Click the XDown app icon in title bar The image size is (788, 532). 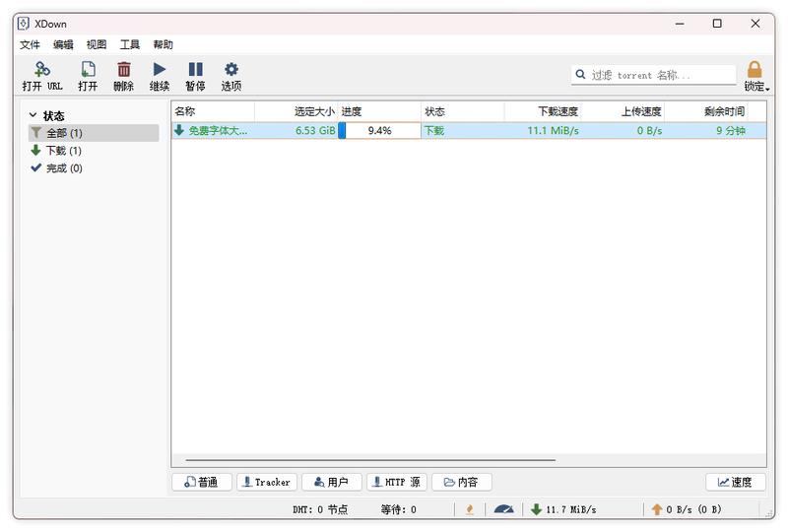(x=23, y=24)
